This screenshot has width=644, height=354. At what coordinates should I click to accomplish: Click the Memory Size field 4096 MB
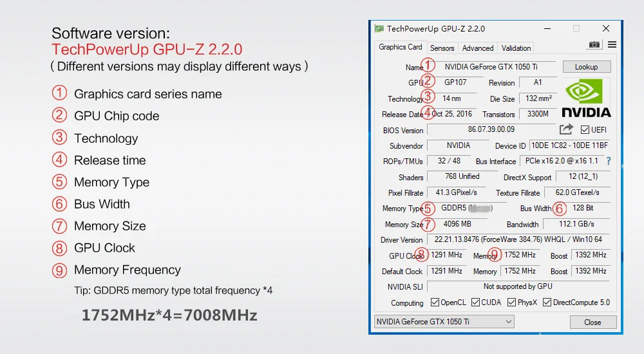pyautogui.click(x=457, y=224)
